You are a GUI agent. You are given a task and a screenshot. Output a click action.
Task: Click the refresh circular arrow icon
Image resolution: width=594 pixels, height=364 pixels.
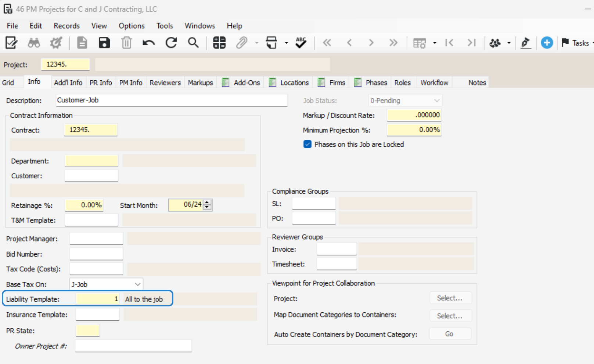171,43
